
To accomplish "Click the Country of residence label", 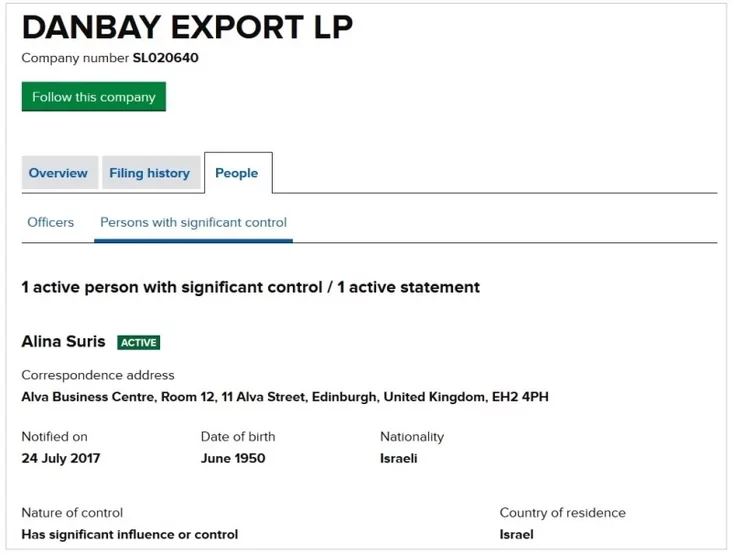I will tap(562, 513).
